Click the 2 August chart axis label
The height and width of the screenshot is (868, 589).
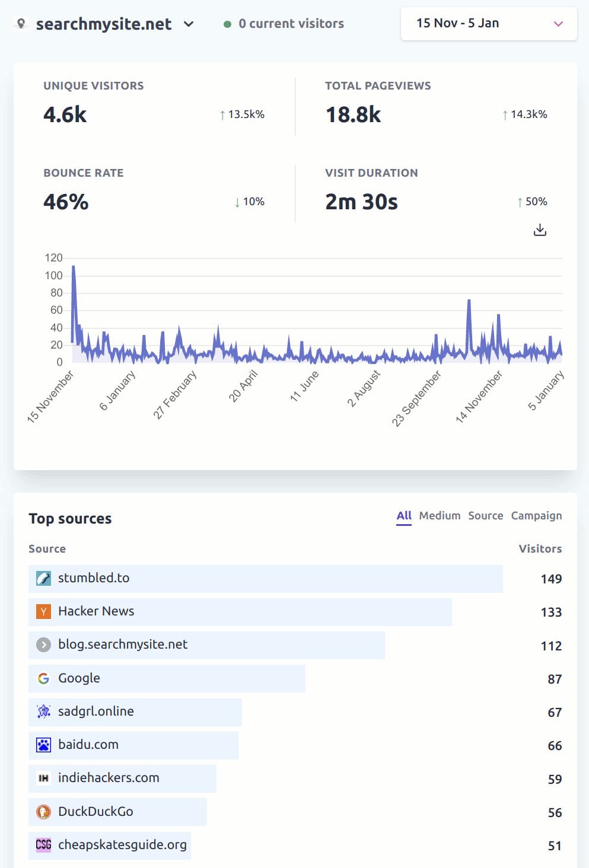pos(364,389)
